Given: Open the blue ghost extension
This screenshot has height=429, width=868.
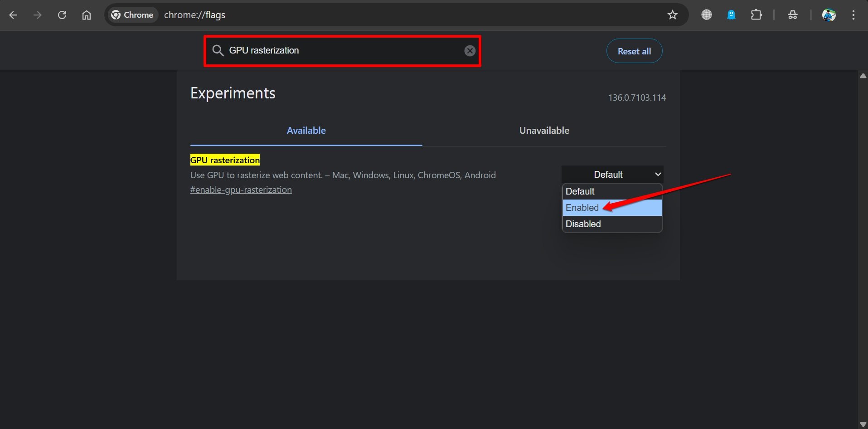Looking at the screenshot, I should (x=731, y=15).
